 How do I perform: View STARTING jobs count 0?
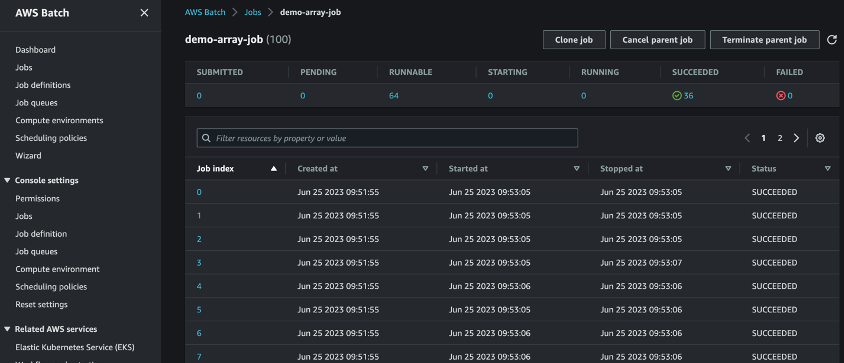[490, 96]
